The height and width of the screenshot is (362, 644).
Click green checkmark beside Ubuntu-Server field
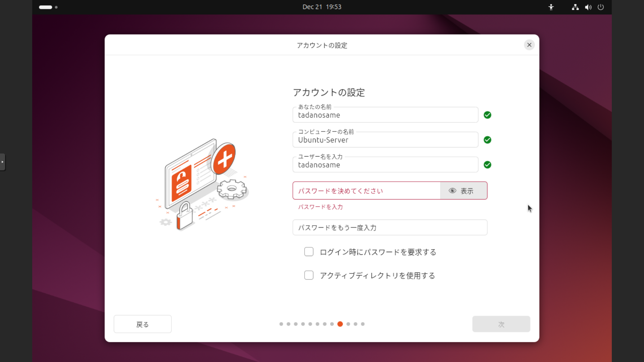(x=487, y=140)
